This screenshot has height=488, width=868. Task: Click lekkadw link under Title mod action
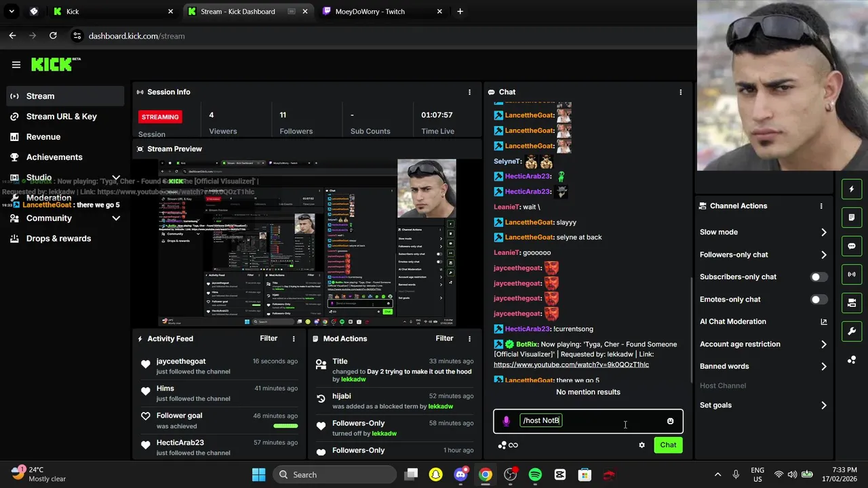(x=353, y=380)
